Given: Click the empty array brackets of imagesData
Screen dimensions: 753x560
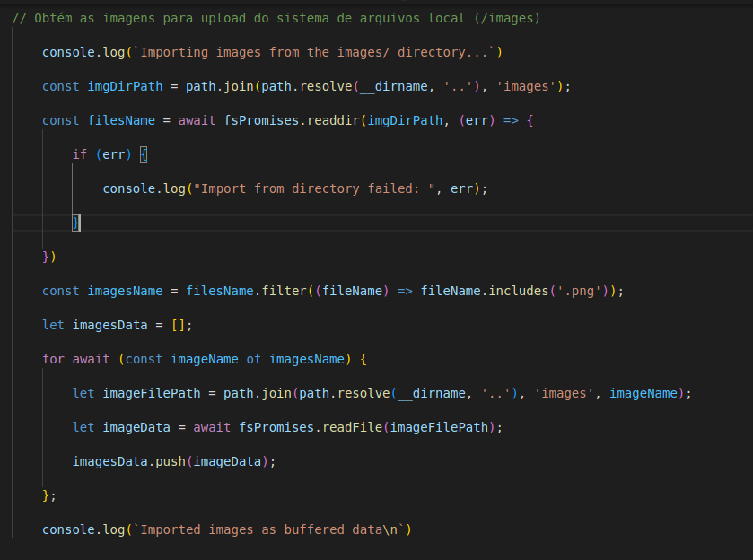Looking at the screenshot, I should click(x=179, y=325).
